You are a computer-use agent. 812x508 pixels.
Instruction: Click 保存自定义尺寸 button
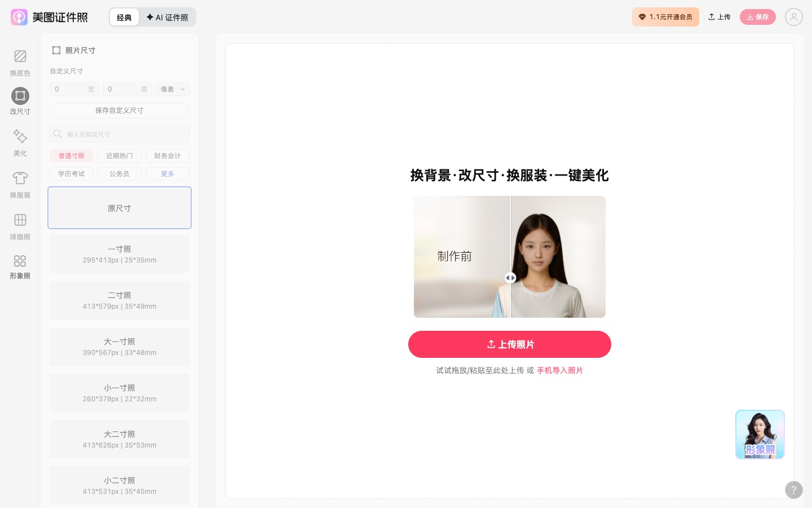pos(120,111)
